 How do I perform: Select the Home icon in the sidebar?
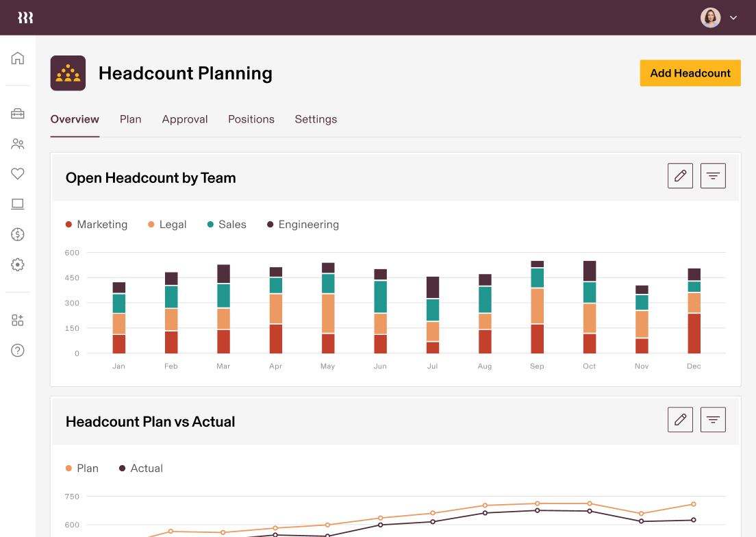(18, 58)
